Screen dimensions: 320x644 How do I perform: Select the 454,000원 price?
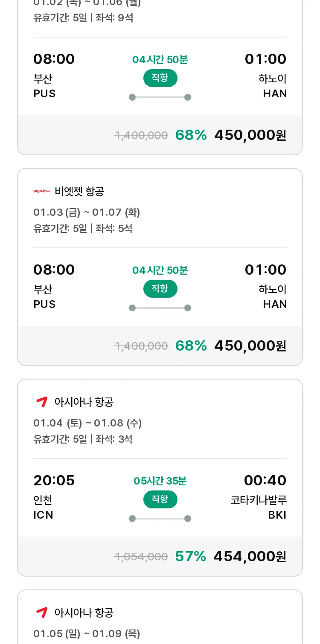coord(250,557)
